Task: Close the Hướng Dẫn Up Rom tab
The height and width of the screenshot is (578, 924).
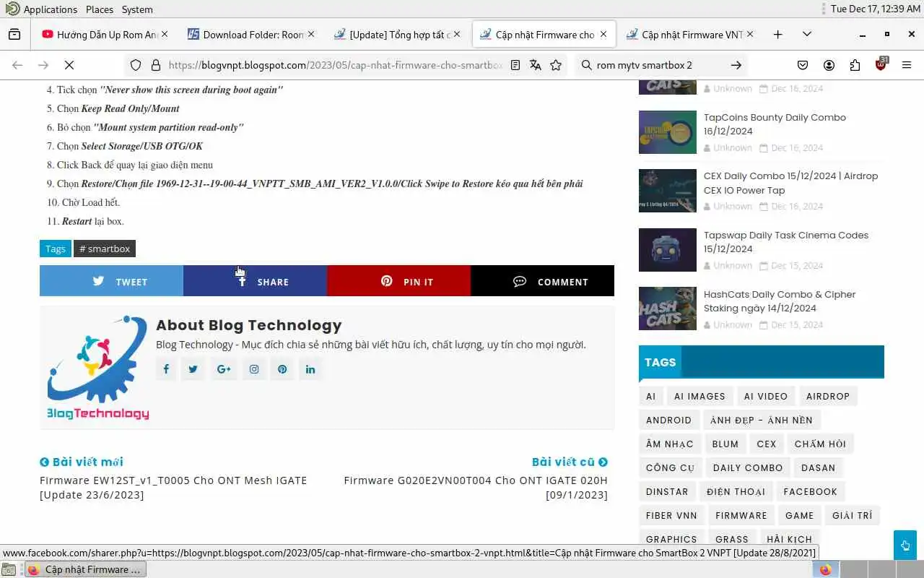Action: (165, 34)
